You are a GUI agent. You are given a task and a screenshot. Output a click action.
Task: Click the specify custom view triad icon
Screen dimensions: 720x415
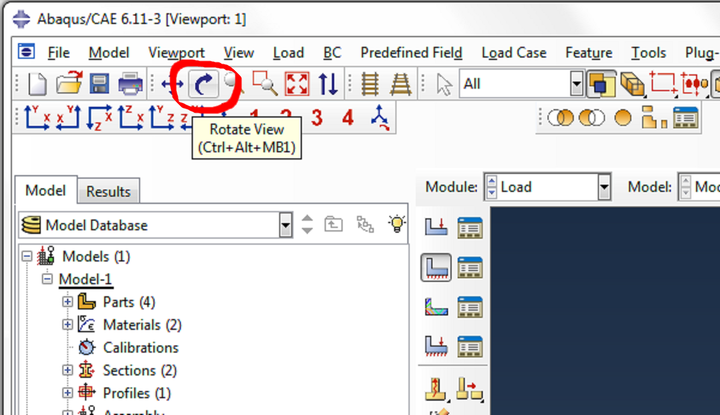380,118
